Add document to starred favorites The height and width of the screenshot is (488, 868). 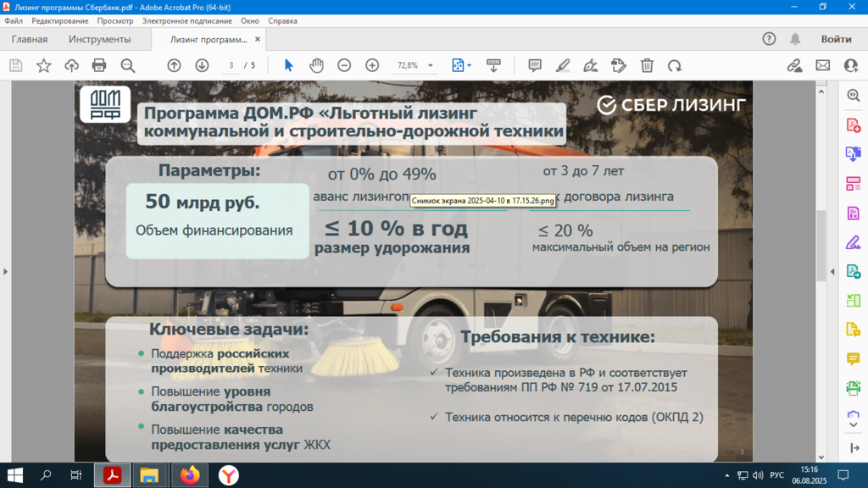[x=44, y=65]
